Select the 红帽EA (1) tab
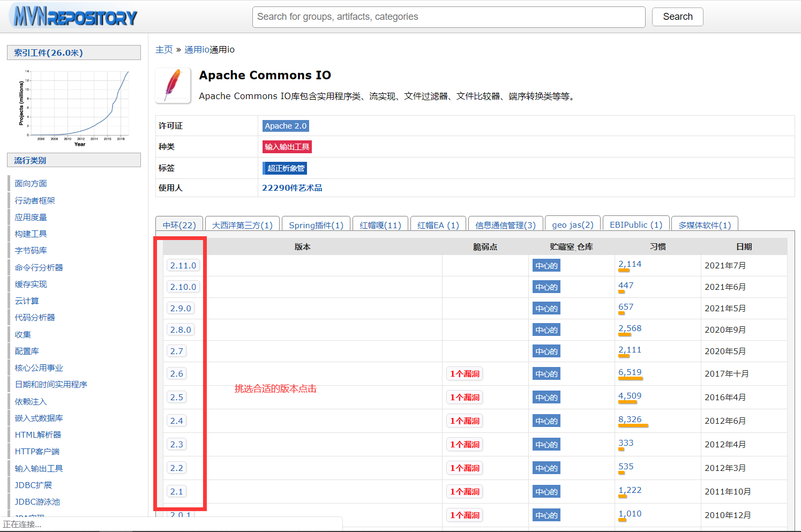801x532 pixels. [x=438, y=224]
